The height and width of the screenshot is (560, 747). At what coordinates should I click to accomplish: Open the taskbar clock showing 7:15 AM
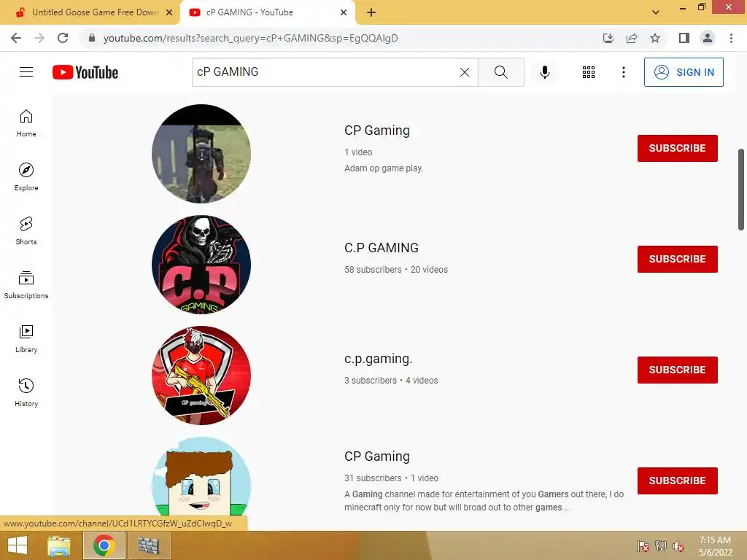pyautogui.click(x=715, y=546)
